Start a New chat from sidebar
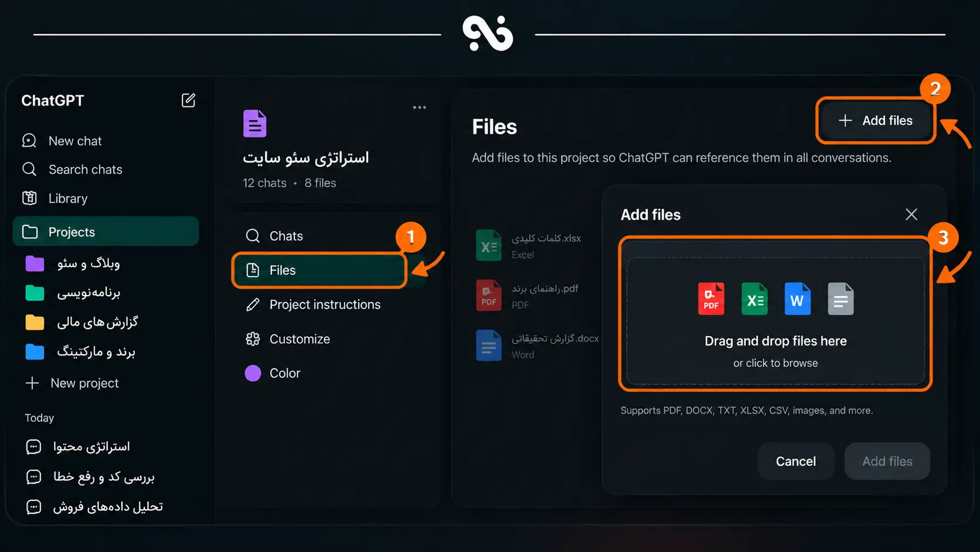980x552 pixels. 62,141
